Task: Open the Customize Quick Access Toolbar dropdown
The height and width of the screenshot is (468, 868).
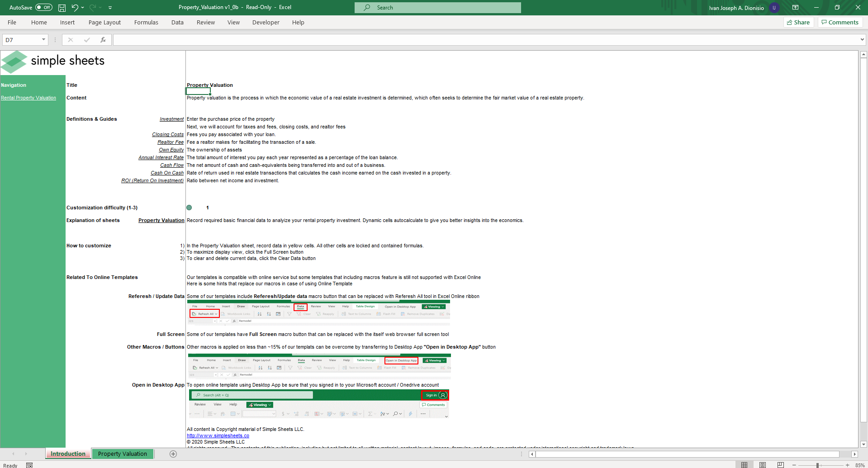Action: [x=110, y=8]
